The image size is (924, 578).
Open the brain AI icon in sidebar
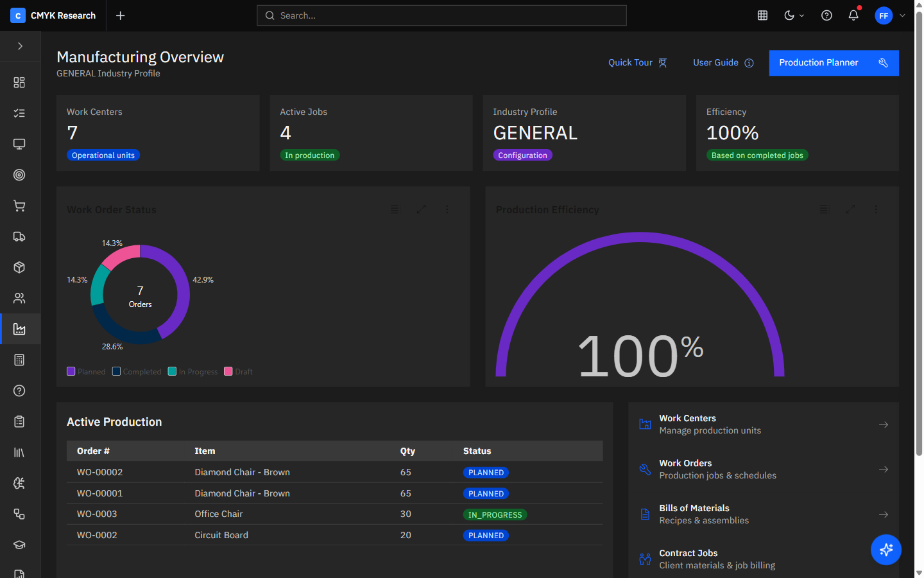coord(19,483)
